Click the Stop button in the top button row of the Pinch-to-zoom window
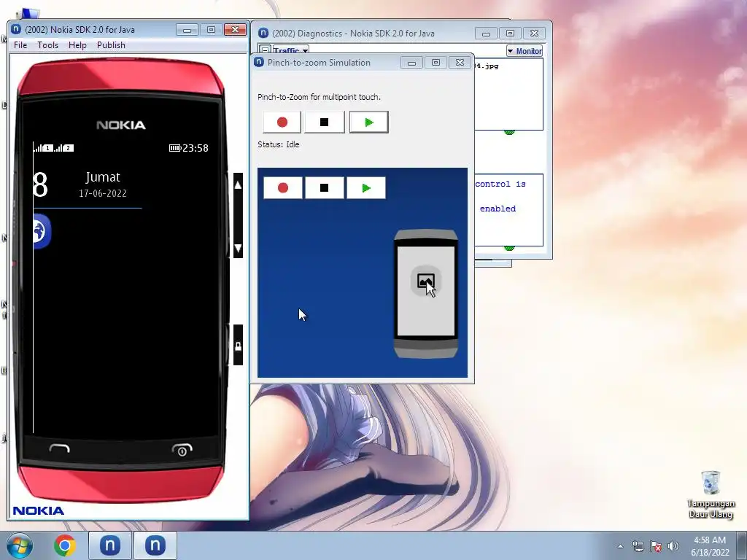Screen dimensions: 747x560 [325, 122]
